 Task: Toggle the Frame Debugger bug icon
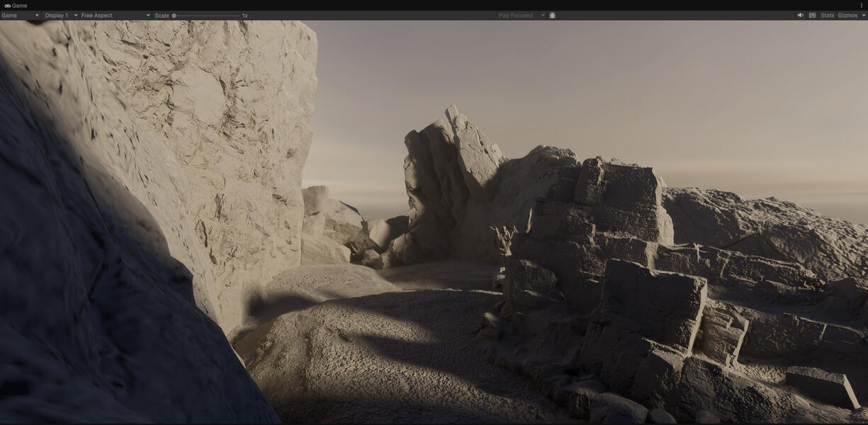(x=553, y=16)
